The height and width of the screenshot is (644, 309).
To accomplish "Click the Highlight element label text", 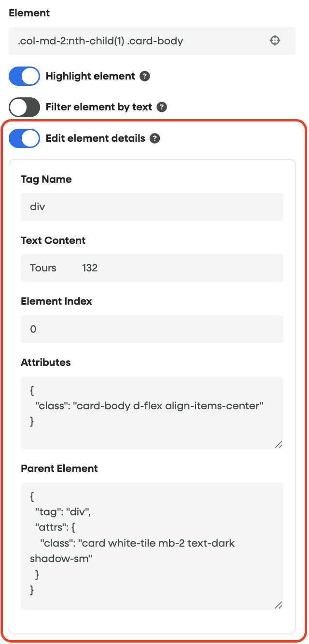I will tap(90, 76).
